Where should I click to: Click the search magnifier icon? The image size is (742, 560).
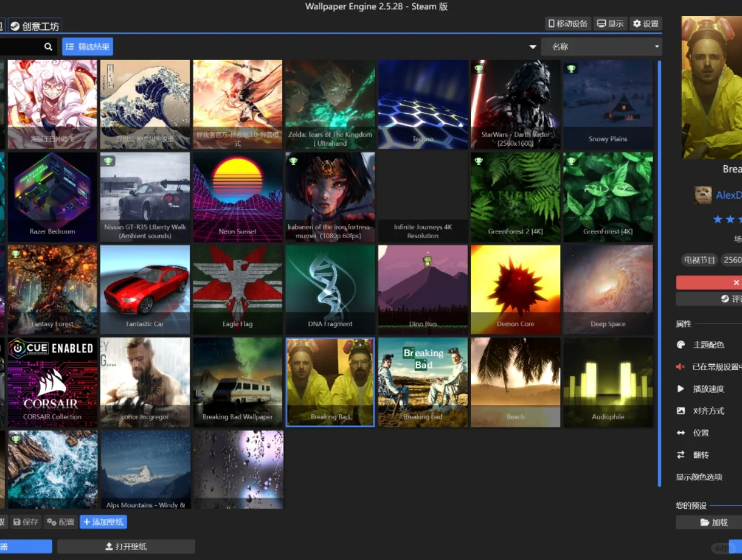pyautogui.click(x=48, y=47)
